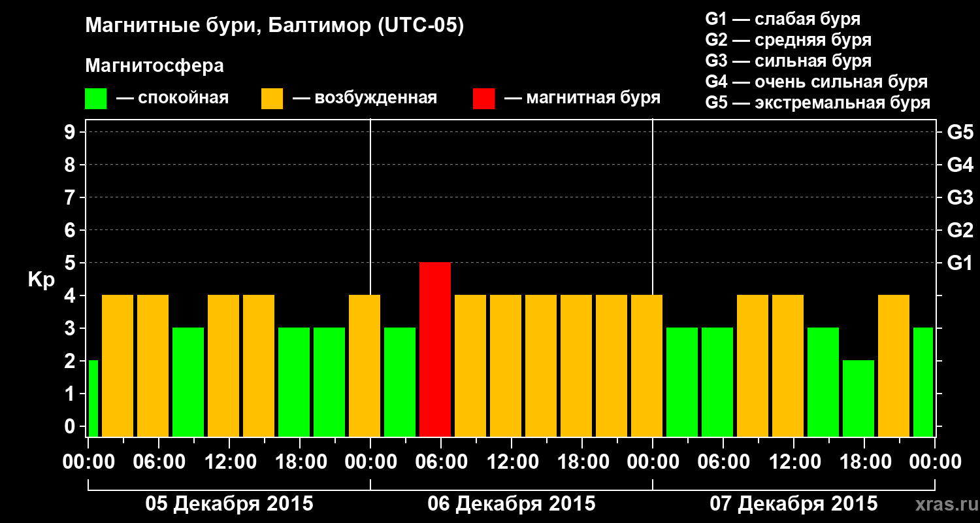Click the green спокойная legend swatch
The height and width of the screenshot is (523, 980).
pos(95,99)
